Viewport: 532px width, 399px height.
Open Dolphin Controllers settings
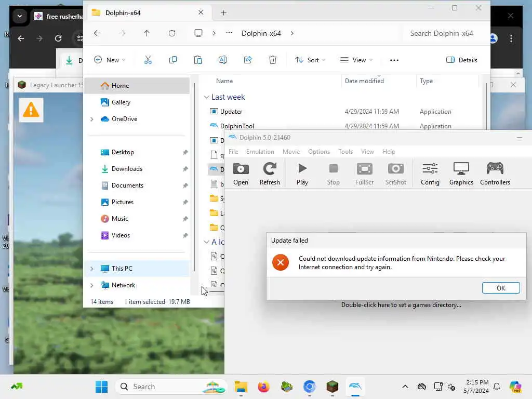495,174
